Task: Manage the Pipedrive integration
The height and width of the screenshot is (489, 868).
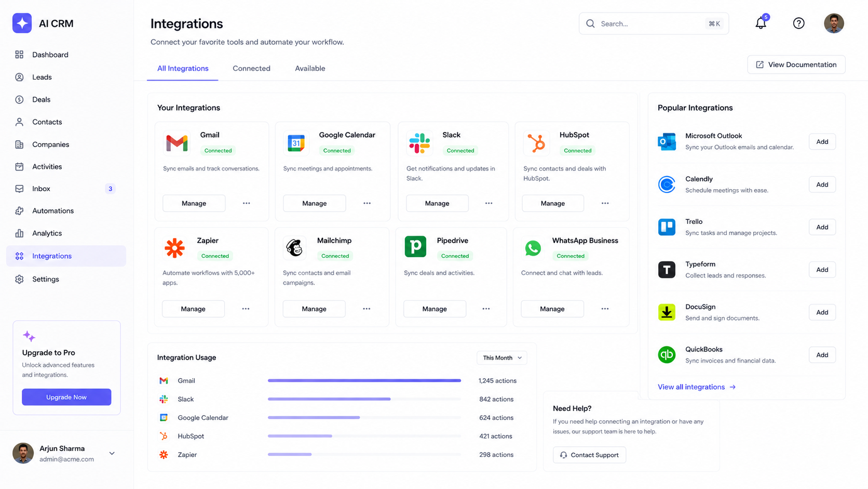Action: pos(435,309)
